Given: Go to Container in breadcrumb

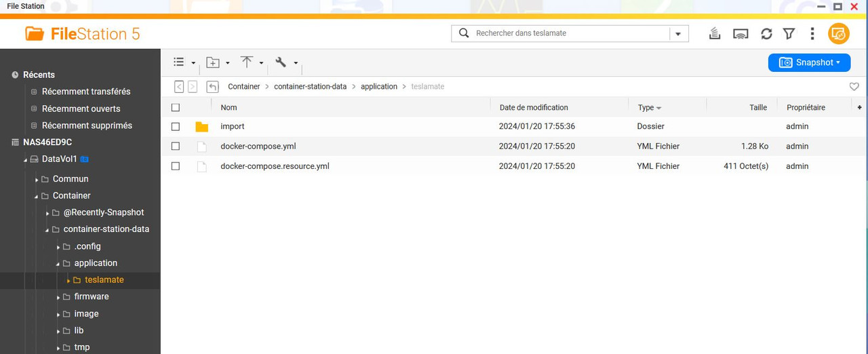Looking at the screenshot, I should click(x=244, y=87).
